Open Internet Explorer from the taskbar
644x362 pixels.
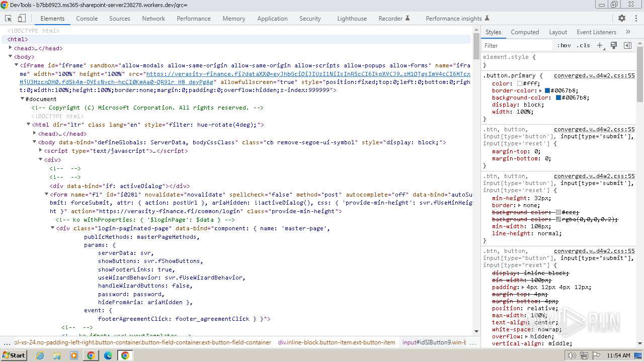40,355
